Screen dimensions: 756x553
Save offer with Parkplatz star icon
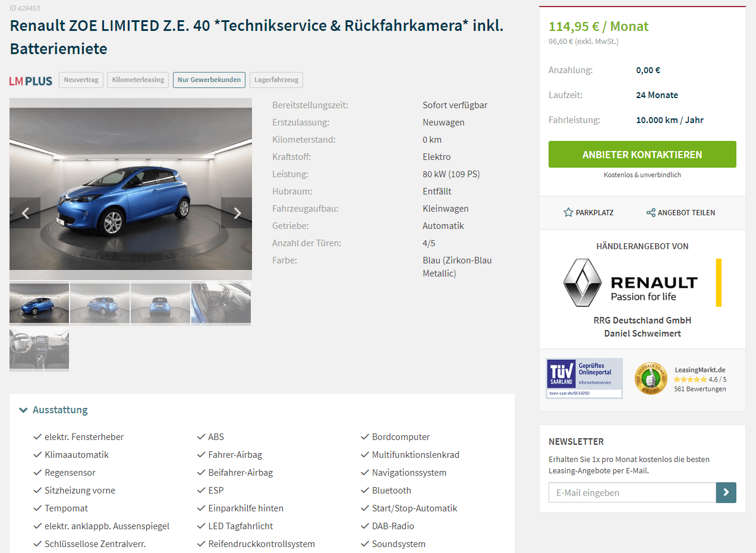pos(568,212)
